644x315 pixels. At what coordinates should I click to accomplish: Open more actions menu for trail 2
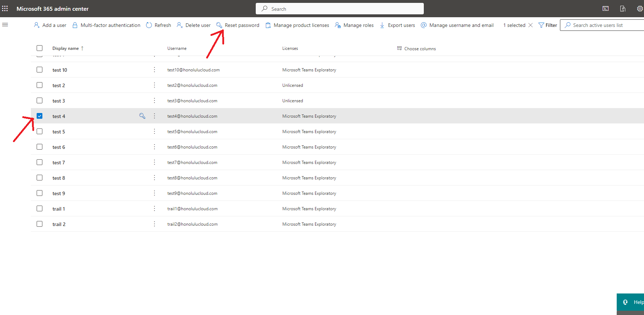[x=154, y=224]
